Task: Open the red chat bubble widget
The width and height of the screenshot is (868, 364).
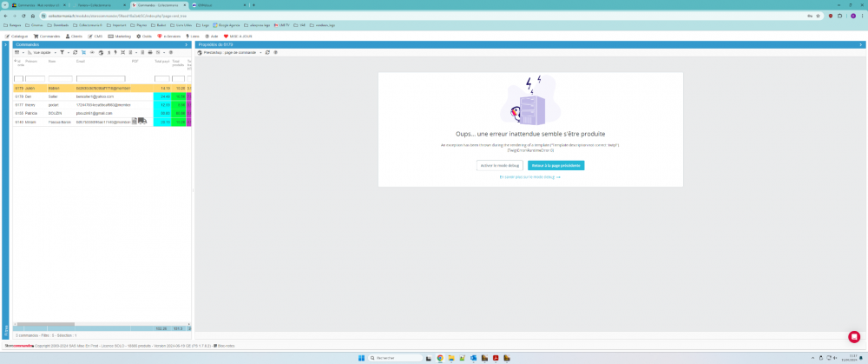Action: tap(854, 336)
